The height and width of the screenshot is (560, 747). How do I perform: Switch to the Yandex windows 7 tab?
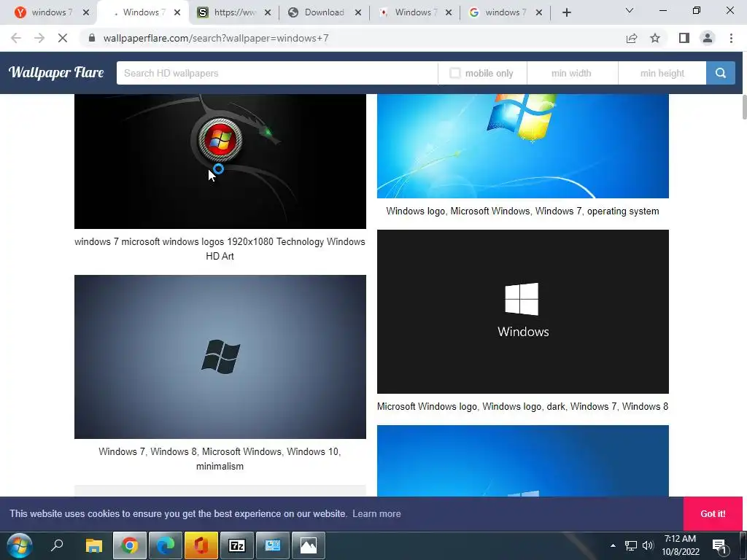click(45, 12)
